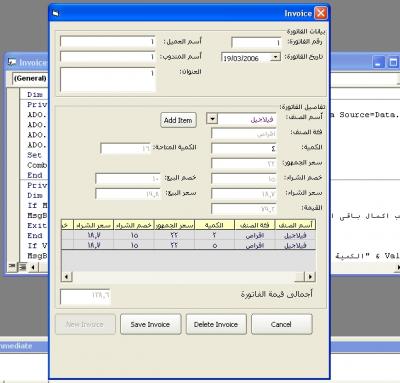
Task: Open the invoice date 19/03/2006 dropdown
Action: pos(275,57)
